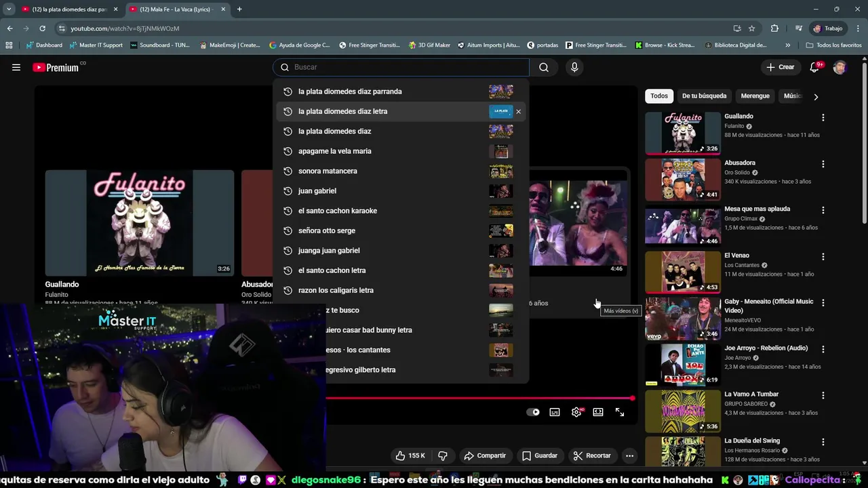
Task: Open the notifications bell
Action: tap(815, 67)
